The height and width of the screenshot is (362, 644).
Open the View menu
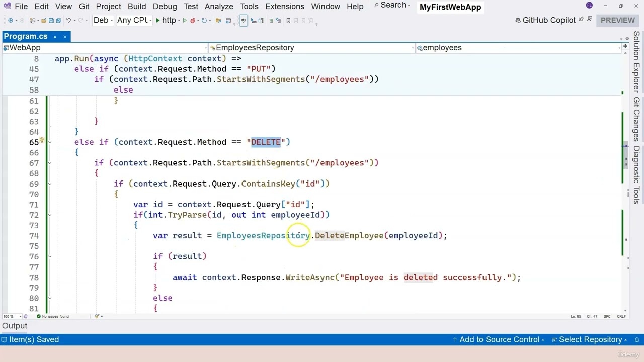coord(63,7)
